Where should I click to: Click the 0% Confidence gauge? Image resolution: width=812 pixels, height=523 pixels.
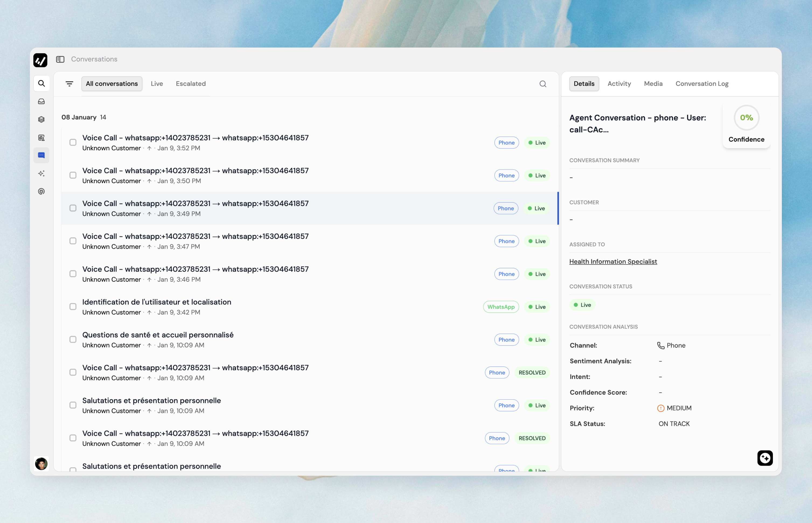coord(746,118)
